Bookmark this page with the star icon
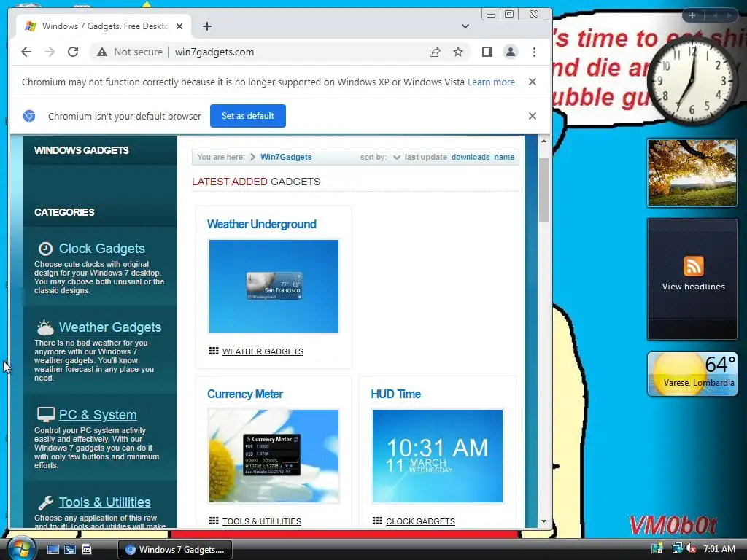The image size is (747, 560). (x=458, y=52)
